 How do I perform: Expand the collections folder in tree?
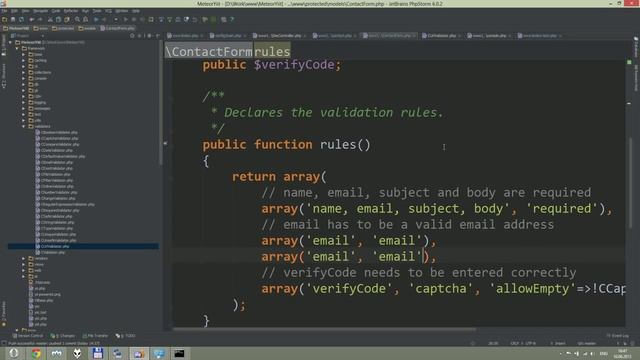24,72
